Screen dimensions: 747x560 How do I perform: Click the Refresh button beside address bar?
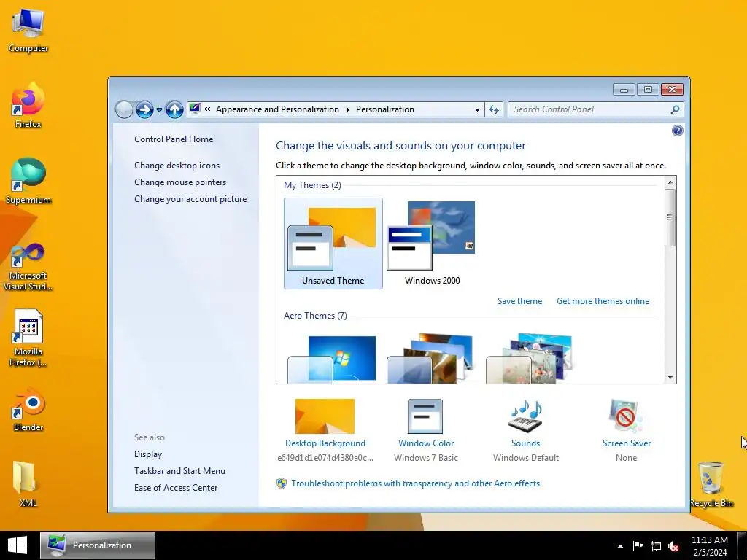(494, 109)
